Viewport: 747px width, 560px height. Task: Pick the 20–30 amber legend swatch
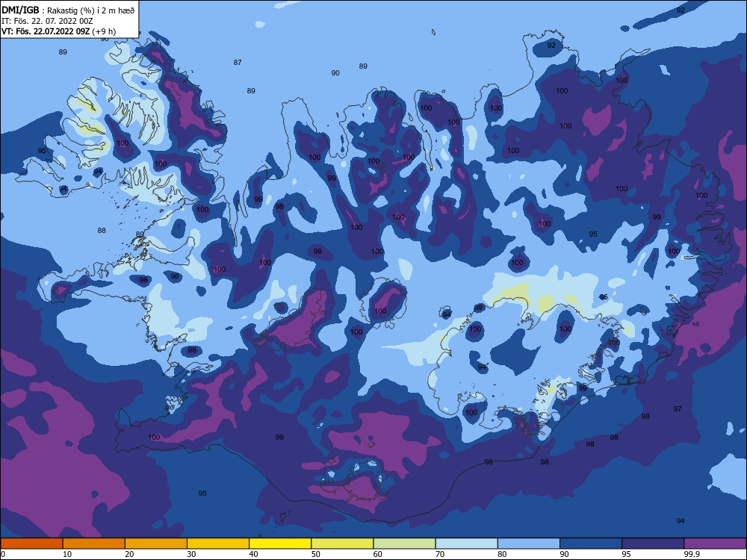pyautogui.click(x=156, y=544)
